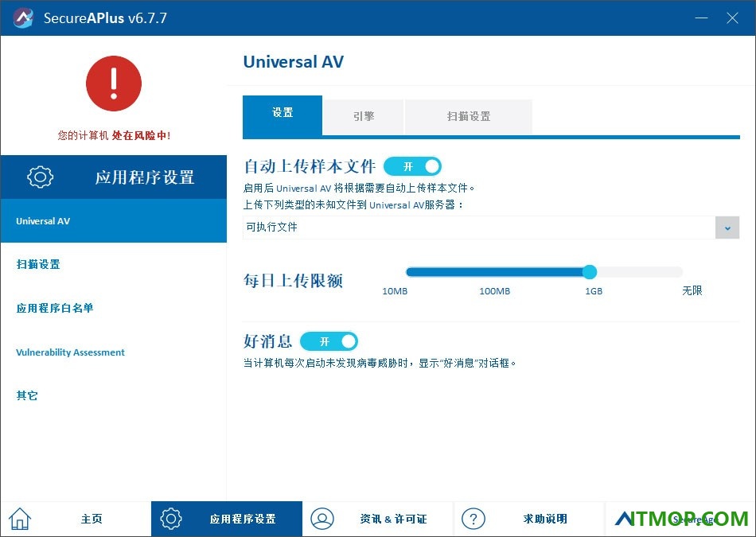Switch to the 设置 tab
Image resolution: width=756 pixels, height=537 pixels.
coord(283,115)
